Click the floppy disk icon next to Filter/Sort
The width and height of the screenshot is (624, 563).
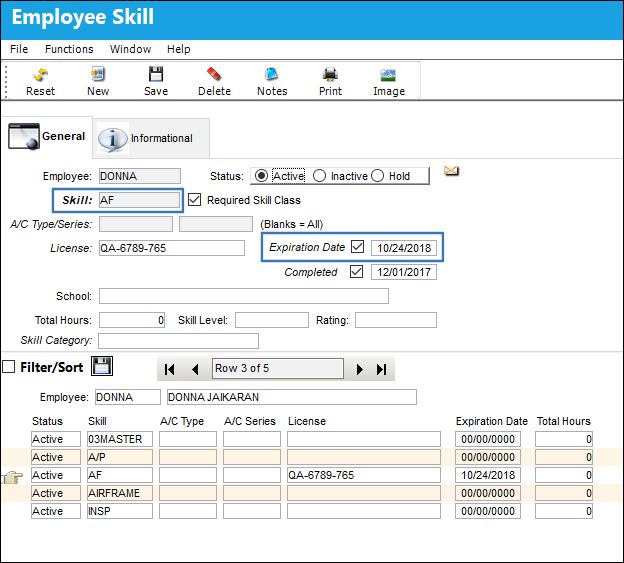pyautogui.click(x=102, y=366)
